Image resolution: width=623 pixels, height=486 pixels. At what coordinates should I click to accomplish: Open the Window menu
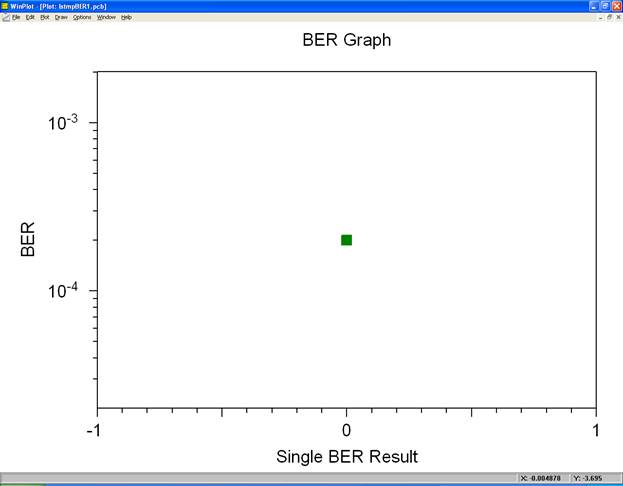pos(106,17)
